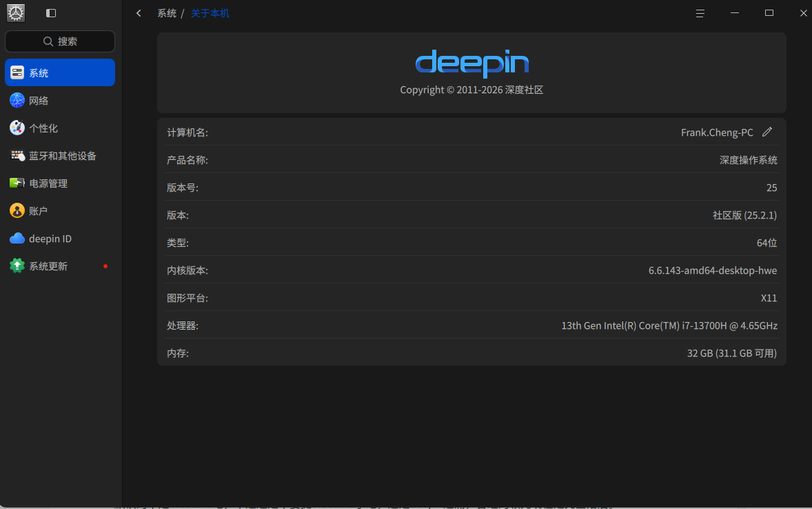Toggle the sidebar panel icon
The image size is (812, 509).
(x=51, y=13)
